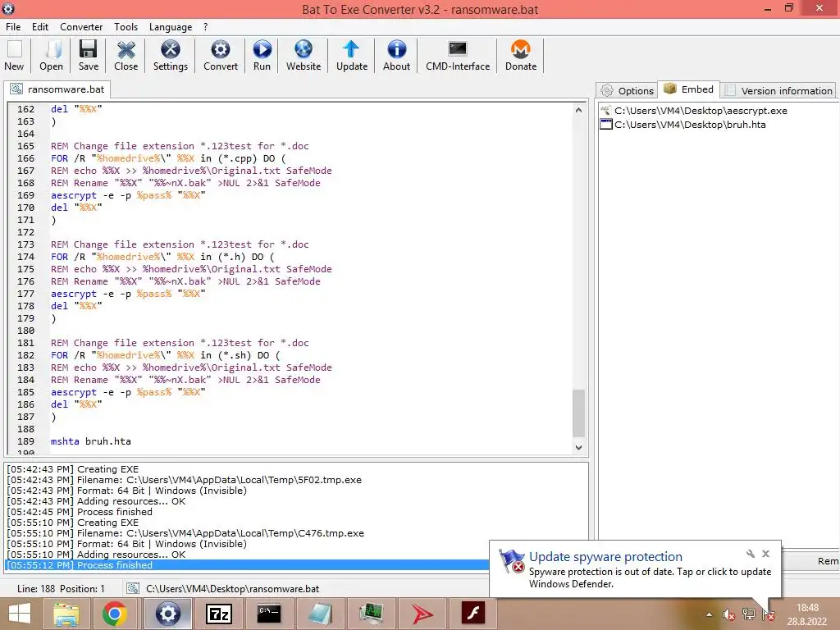Click editor scrollbar down arrow
The width and height of the screenshot is (840, 630).
coord(578,447)
